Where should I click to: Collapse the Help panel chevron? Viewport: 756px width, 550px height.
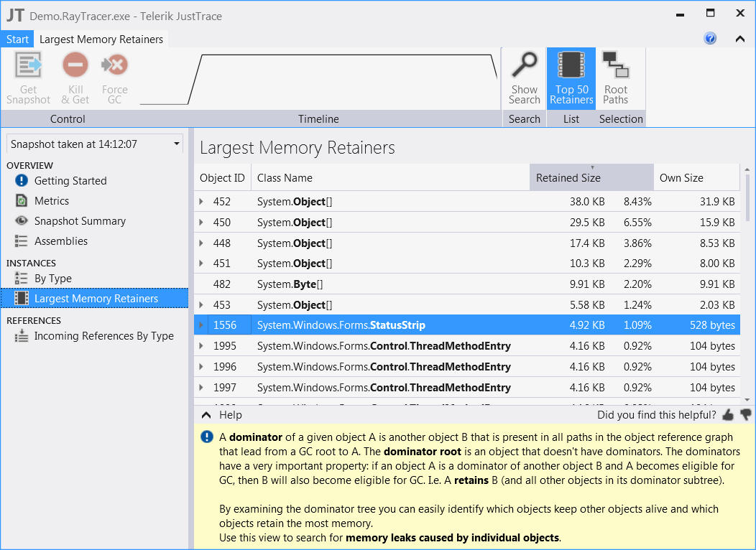pyautogui.click(x=206, y=415)
